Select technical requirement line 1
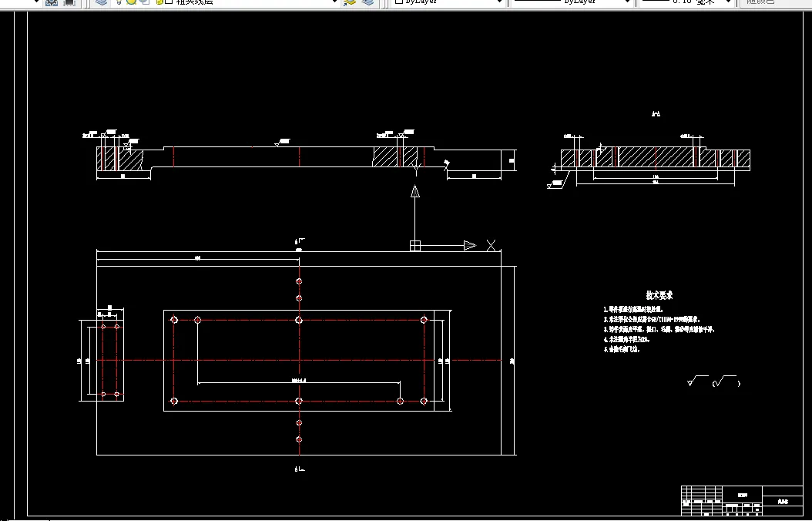812x521 pixels. click(632, 309)
